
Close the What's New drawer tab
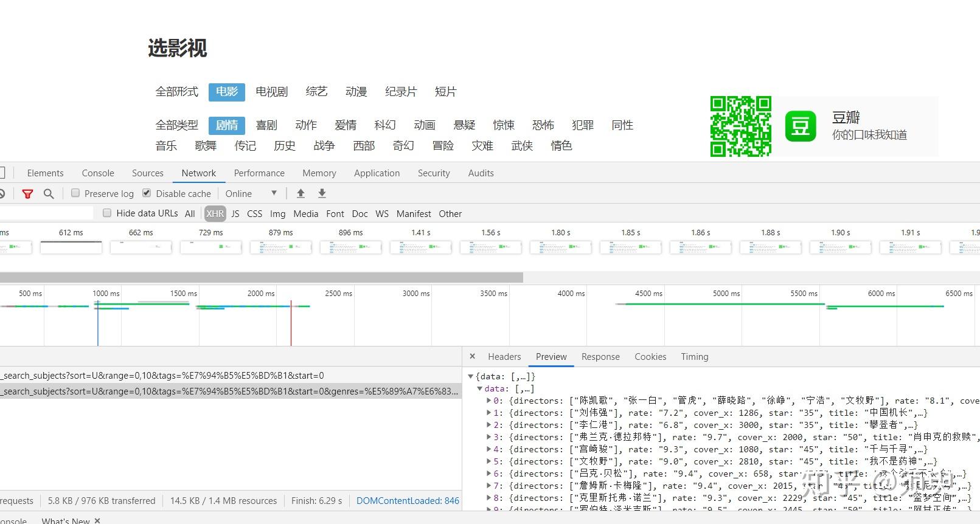[x=97, y=521]
